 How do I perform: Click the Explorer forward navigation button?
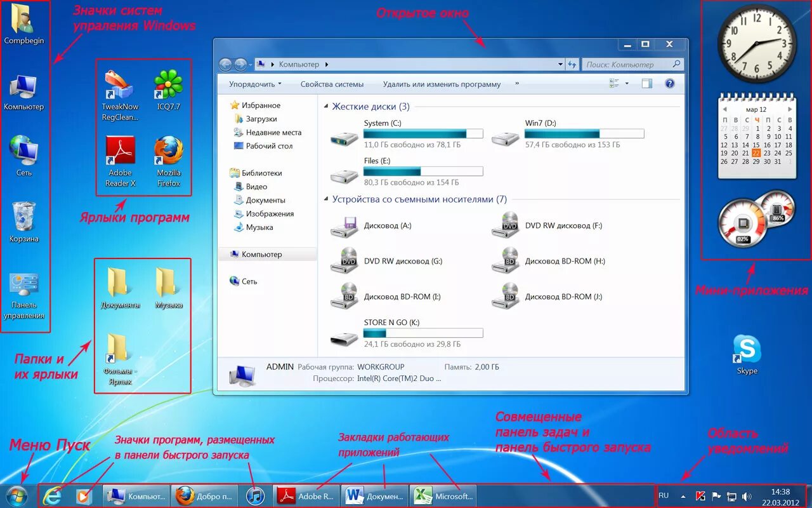click(240, 64)
